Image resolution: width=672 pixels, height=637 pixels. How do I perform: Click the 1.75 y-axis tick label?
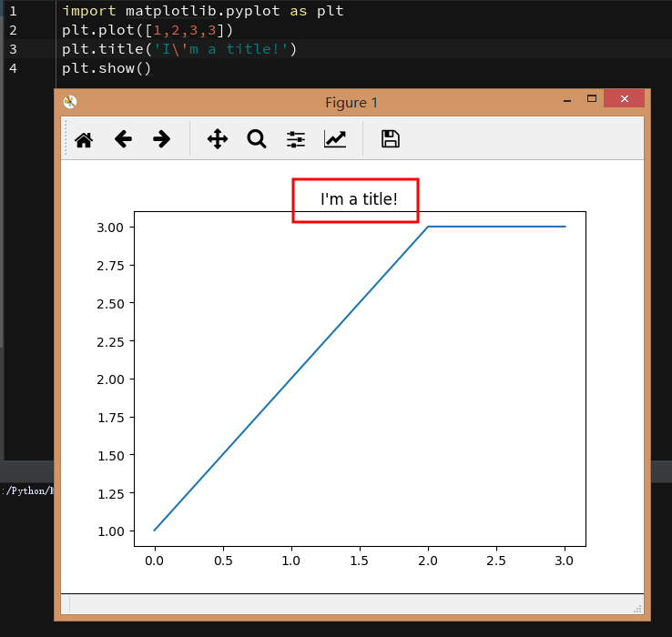coord(110,418)
